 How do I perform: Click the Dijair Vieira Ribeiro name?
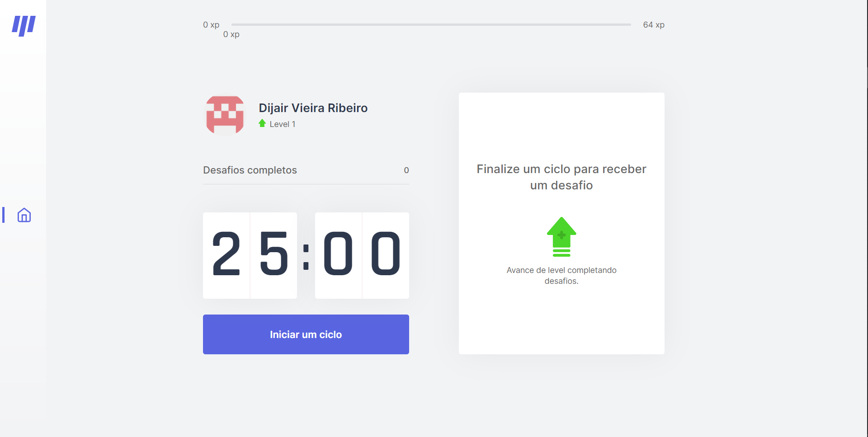313,108
